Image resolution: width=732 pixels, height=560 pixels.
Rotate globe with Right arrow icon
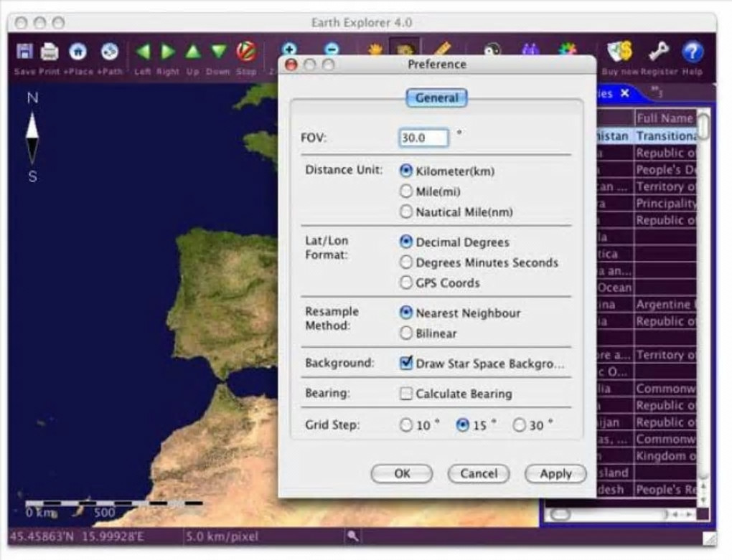[168, 52]
